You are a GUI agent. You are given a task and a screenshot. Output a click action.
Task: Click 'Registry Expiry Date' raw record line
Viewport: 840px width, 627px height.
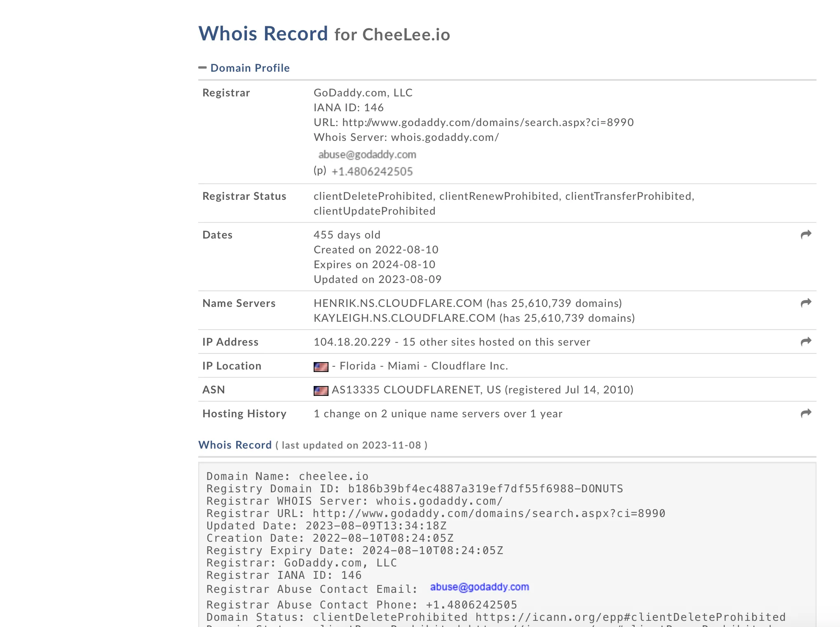pyautogui.click(x=355, y=550)
